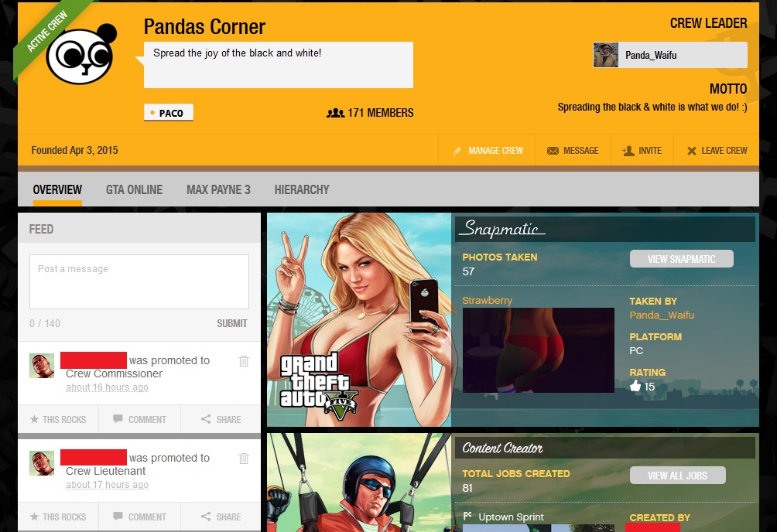Open the Max Payne 3 tab

218,189
